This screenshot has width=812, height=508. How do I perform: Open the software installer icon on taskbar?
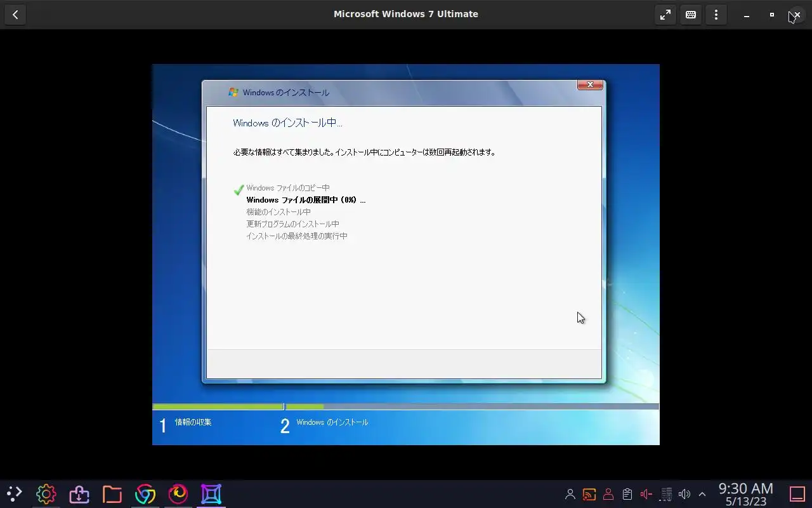(79, 493)
